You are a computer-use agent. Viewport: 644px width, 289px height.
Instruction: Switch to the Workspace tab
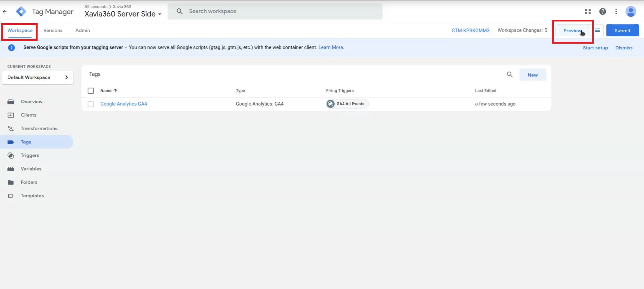click(20, 30)
